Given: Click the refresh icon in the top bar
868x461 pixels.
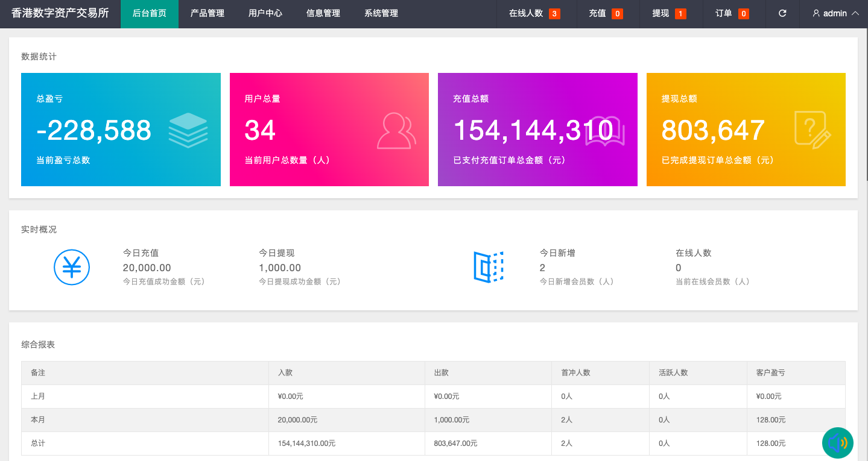Looking at the screenshot, I should coord(782,13).
